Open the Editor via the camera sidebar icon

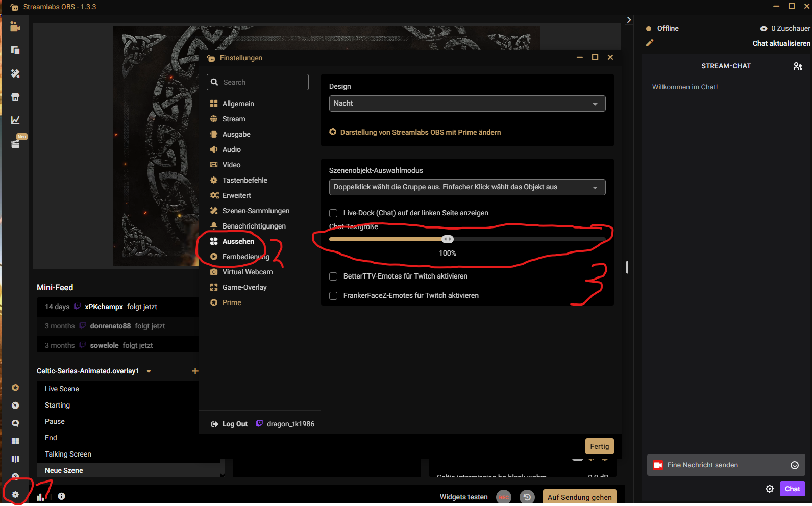coord(15,27)
